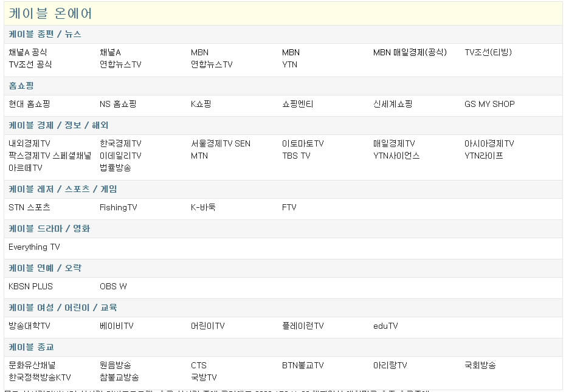Viewport: 566px width, 392px height.
Task: Click the K쇼핑 channel link
Action: click(x=201, y=104)
